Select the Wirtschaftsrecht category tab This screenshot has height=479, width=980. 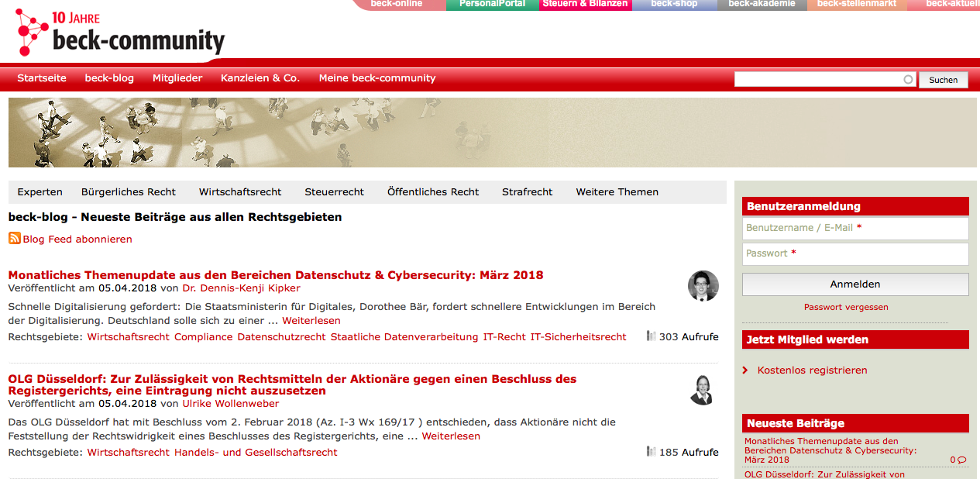pyautogui.click(x=240, y=192)
